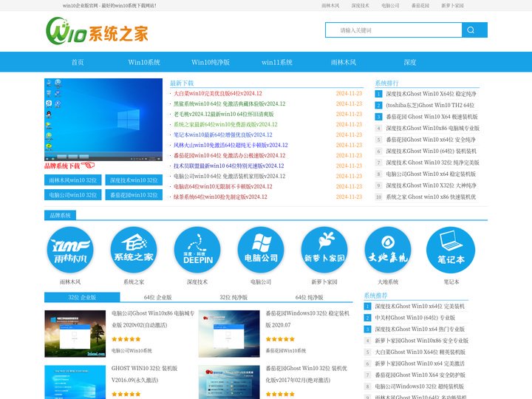The image size is (532, 399).
Task: Open recommended 电脑公司Windows10 32位 超纯装机版
Action: tap(419, 386)
